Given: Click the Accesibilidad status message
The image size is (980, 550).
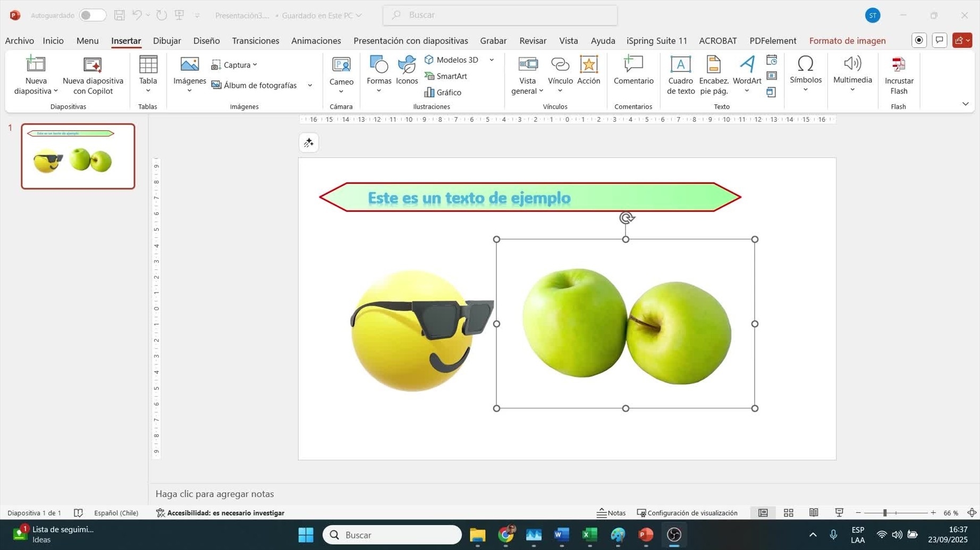Looking at the screenshot, I should (220, 513).
